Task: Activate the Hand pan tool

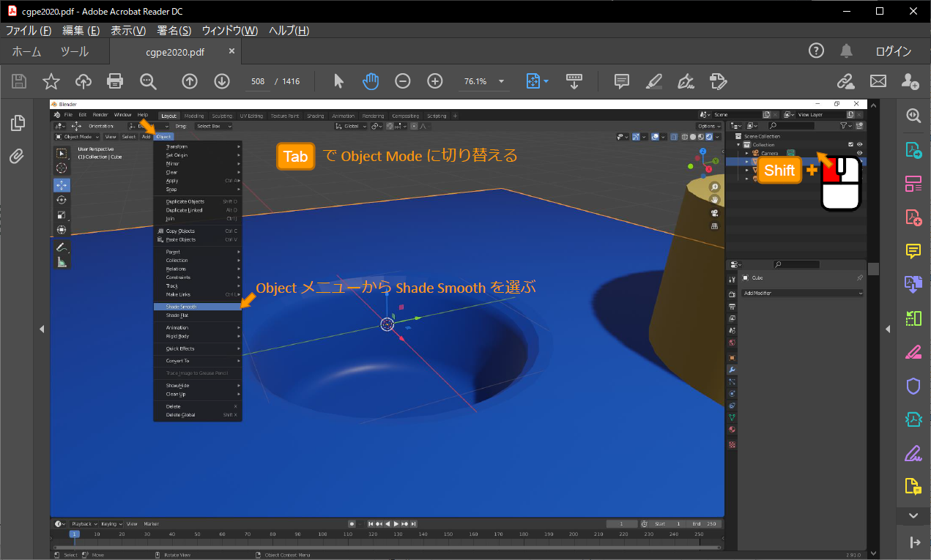Action: 371,81
